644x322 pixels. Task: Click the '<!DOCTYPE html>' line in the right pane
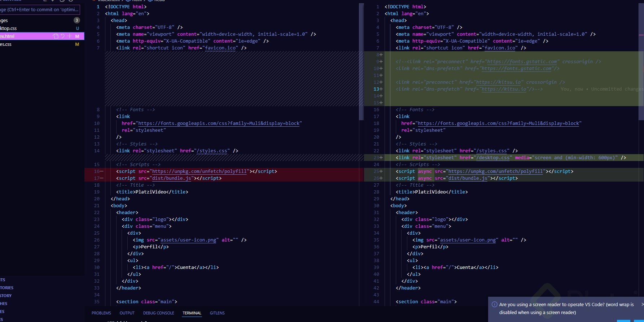tap(405, 6)
